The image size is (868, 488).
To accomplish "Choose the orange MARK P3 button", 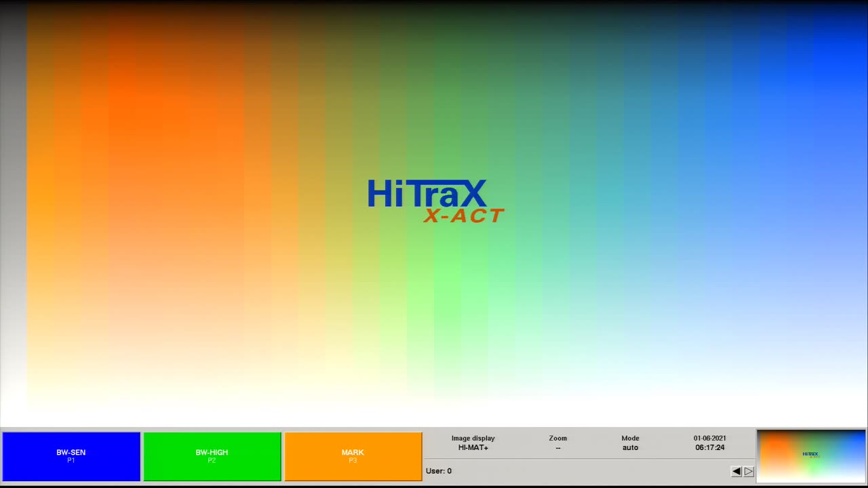I will click(x=353, y=456).
